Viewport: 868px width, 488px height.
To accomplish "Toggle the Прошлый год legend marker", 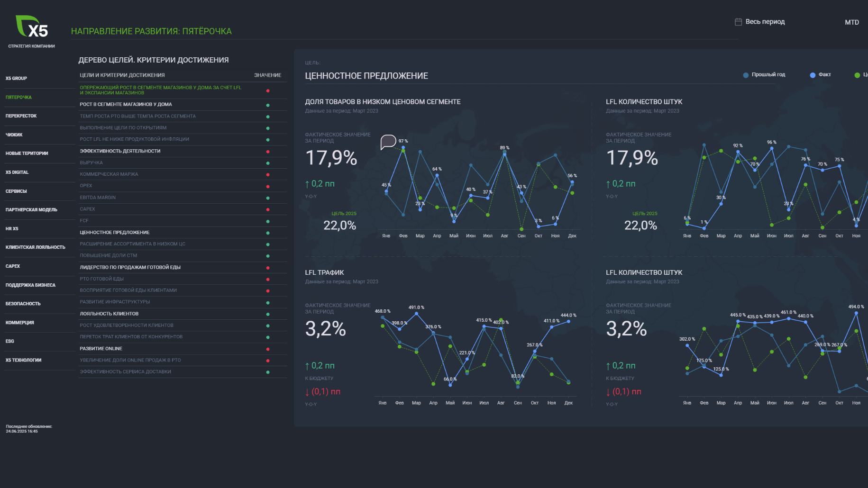I will pos(746,75).
